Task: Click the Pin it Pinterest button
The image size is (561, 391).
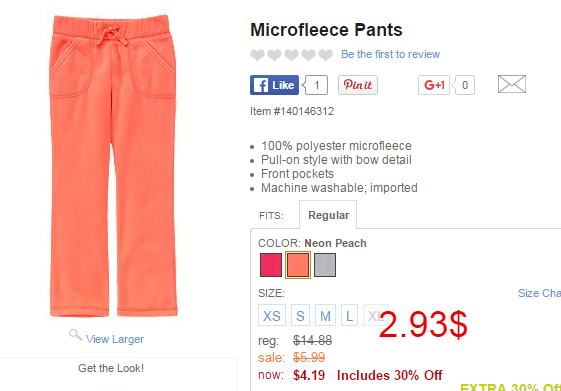Action: coord(358,85)
